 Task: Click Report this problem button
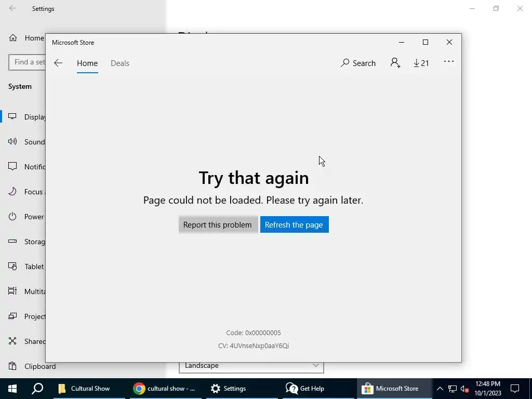click(218, 224)
